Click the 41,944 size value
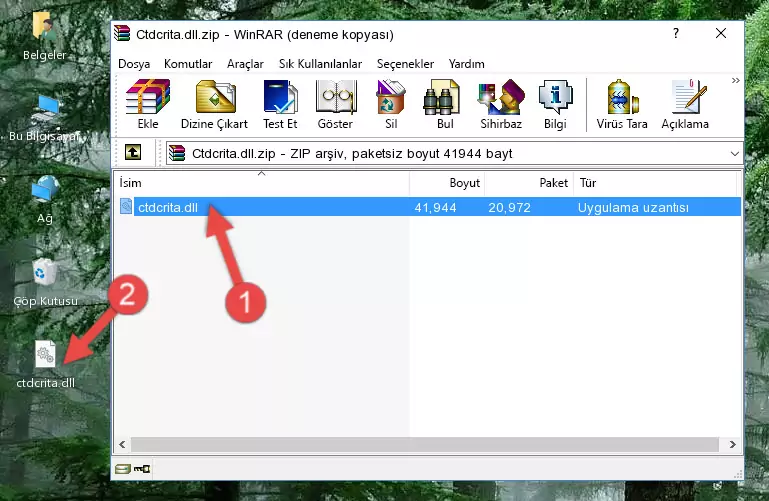Image resolution: width=769 pixels, height=501 pixels. pos(435,207)
